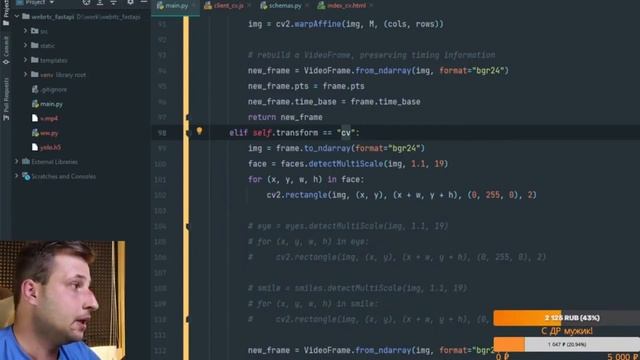Image resolution: width=640 pixels, height=360 pixels.
Task: Click the file icon beside yolo.h5
Action: 35,147
